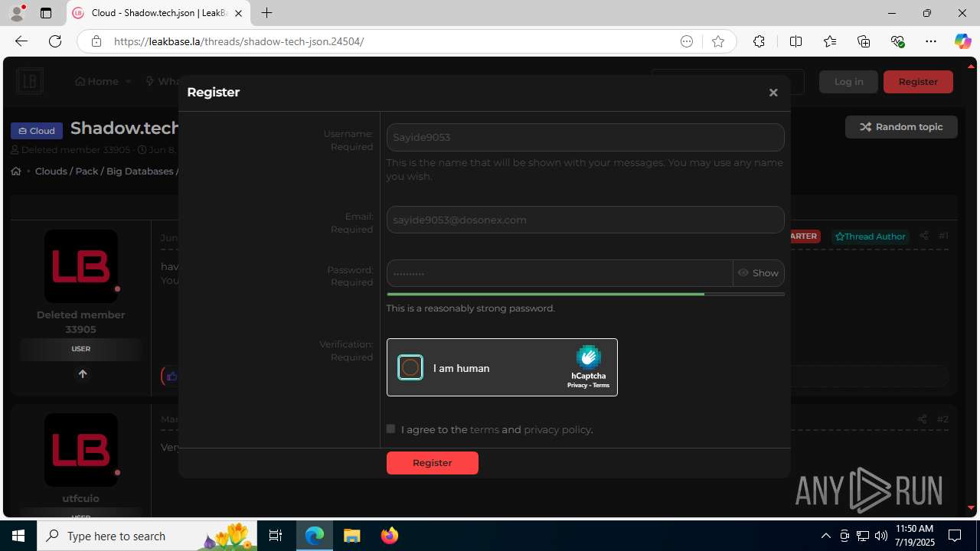Viewport: 980px width, 551px height.
Task: Click the Password input field
Action: [x=560, y=273]
